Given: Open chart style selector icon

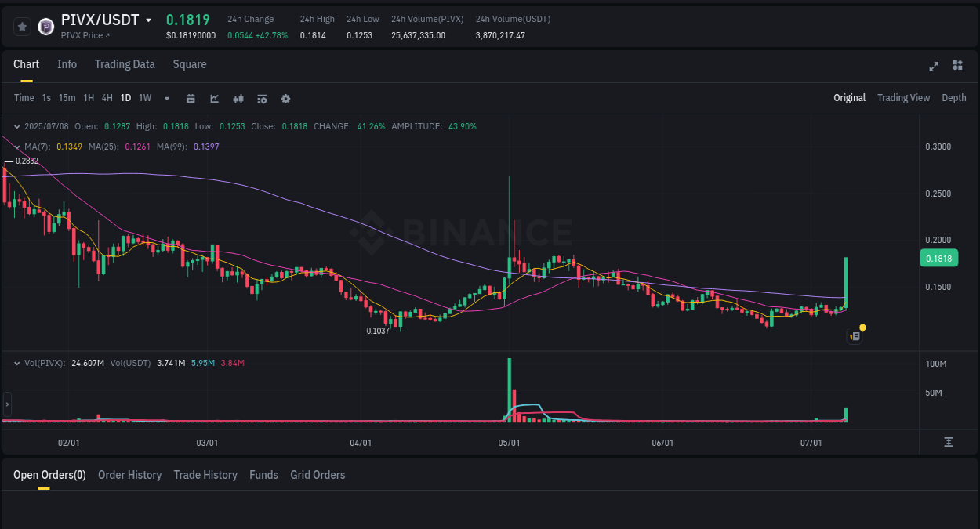Looking at the screenshot, I should (x=213, y=98).
